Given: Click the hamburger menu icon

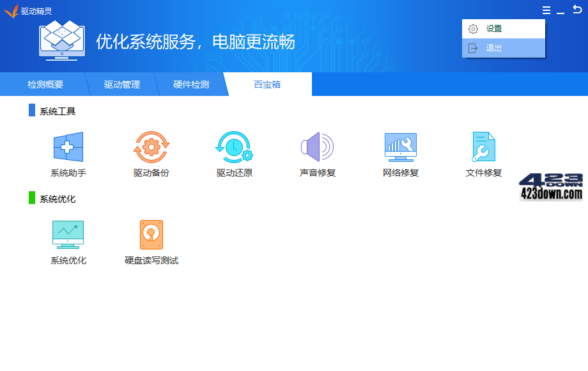Looking at the screenshot, I should pyautogui.click(x=546, y=10).
